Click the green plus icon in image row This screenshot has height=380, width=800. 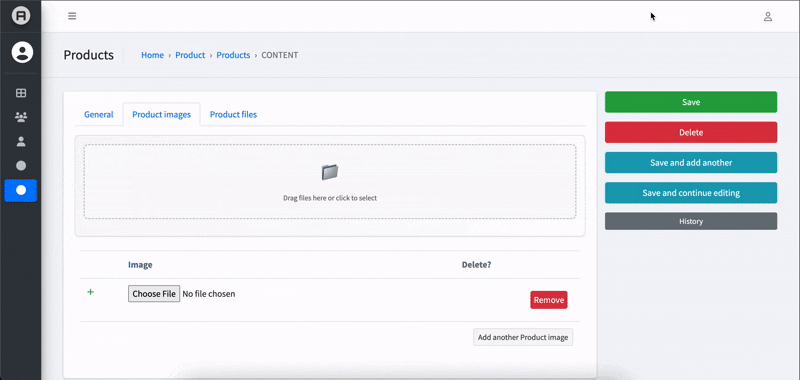coord(90,292)
